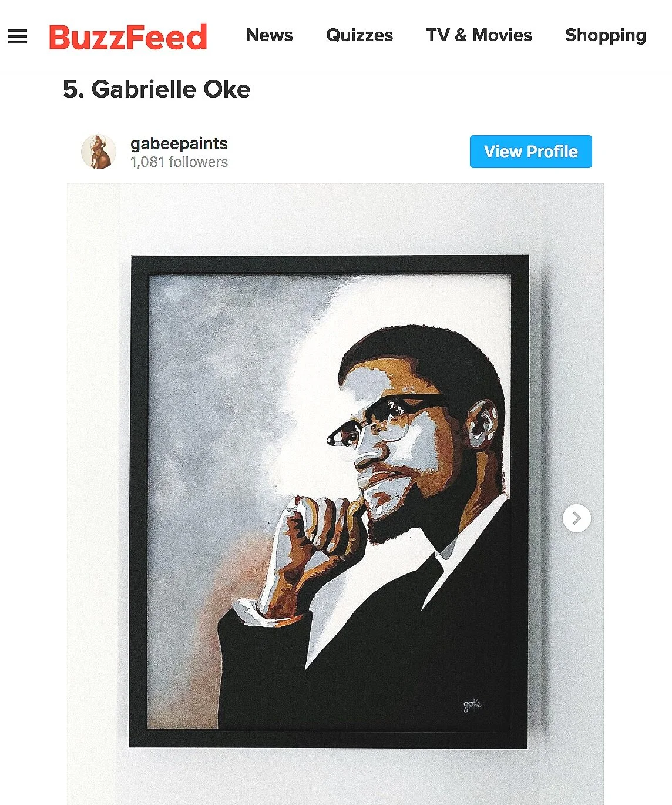Open the hamburger navigation menu
The width and height of the screenshot is (672, 805).
18,36
